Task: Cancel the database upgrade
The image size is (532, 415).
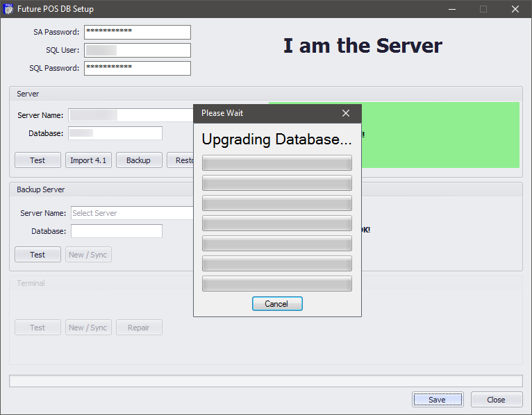Action: [277, 303]
